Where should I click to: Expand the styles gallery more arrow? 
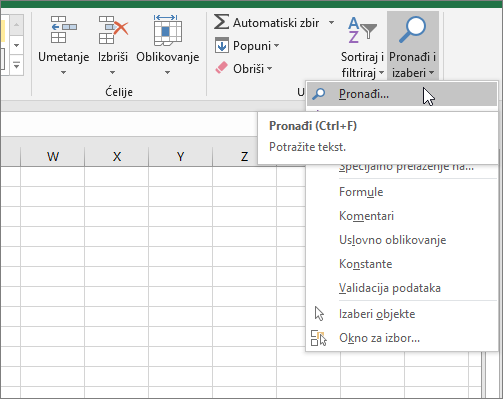pyautogui.click(x=16, y=65)
